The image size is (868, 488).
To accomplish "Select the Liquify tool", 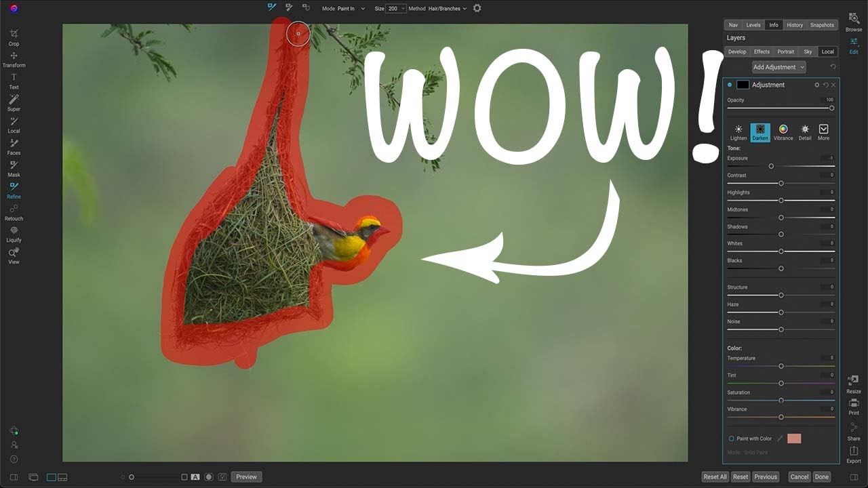I will pyautogui.click(x=14, y=234).
